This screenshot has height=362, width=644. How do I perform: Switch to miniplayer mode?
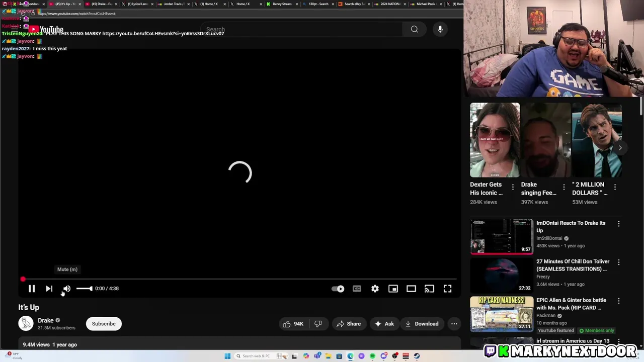[x=393, y=289]
